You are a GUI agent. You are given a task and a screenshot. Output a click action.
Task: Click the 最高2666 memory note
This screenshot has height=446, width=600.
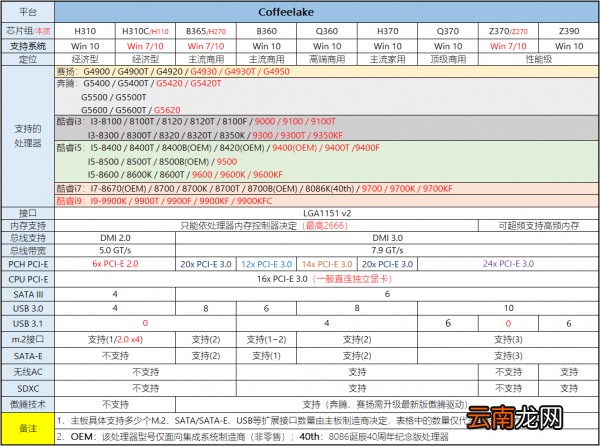(325, 226)
